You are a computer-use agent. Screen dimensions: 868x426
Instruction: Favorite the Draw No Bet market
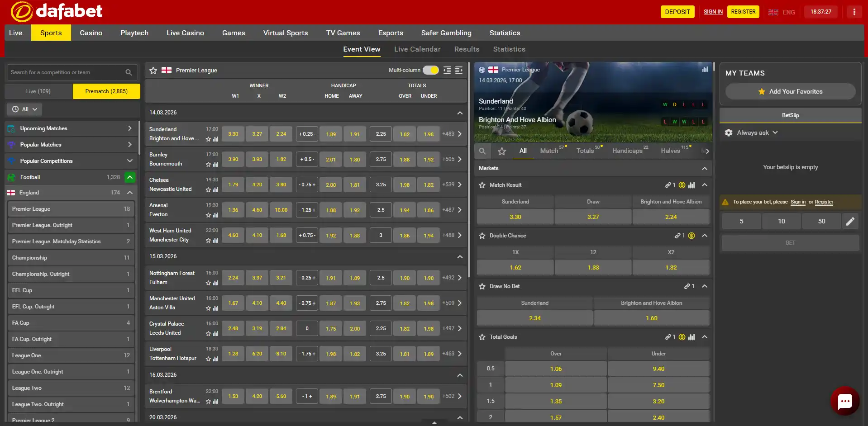coord(482,286)
